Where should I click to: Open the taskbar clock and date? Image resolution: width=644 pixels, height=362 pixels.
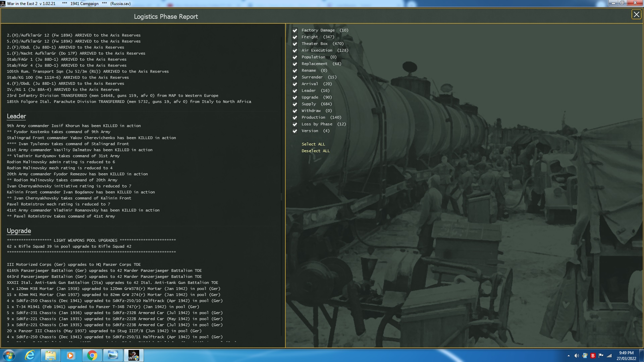626,356
